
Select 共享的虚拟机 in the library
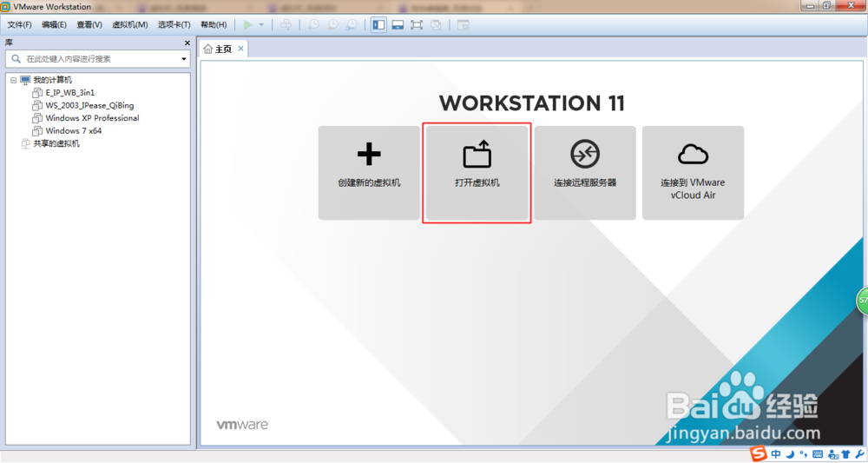[56, 143]
